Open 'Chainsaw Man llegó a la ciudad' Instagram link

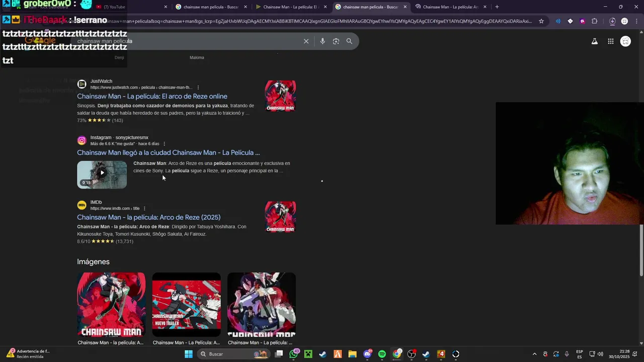(169, 153)
